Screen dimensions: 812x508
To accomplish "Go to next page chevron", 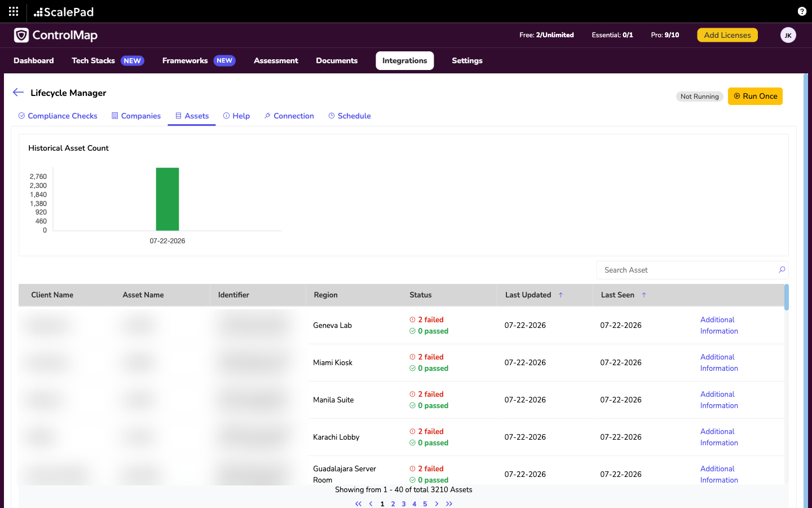I will [x=436, y=503].
